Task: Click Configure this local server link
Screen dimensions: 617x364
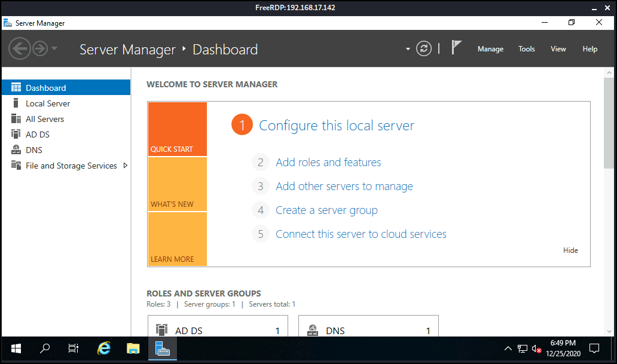Action: tap(337, 126)
